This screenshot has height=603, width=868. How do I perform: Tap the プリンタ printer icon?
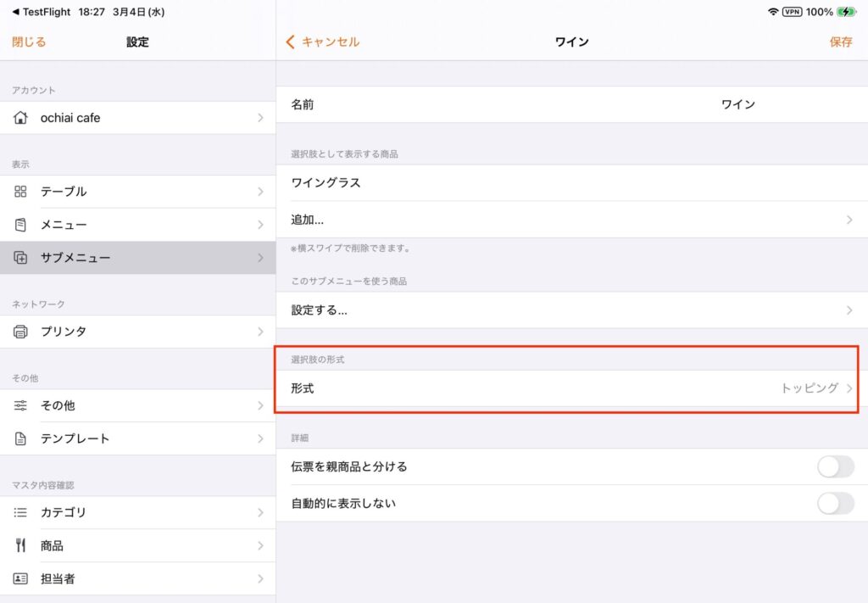[x=21, y=332]
